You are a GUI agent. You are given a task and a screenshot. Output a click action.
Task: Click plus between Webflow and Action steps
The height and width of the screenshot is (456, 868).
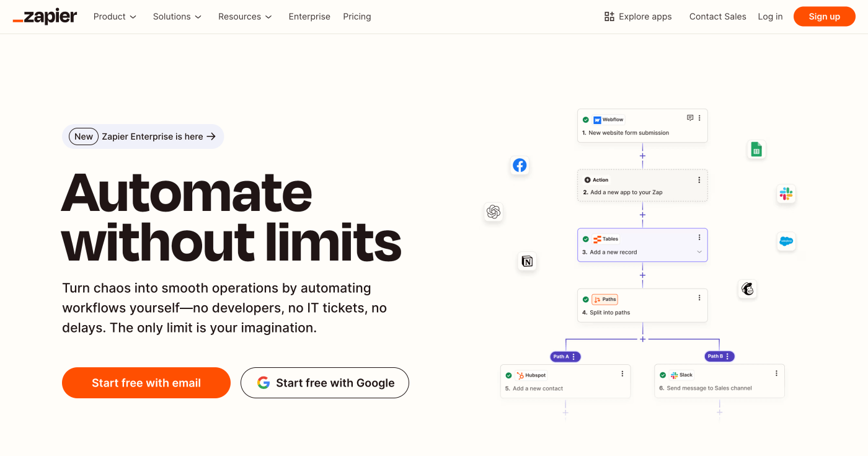[x=642, y=156]
